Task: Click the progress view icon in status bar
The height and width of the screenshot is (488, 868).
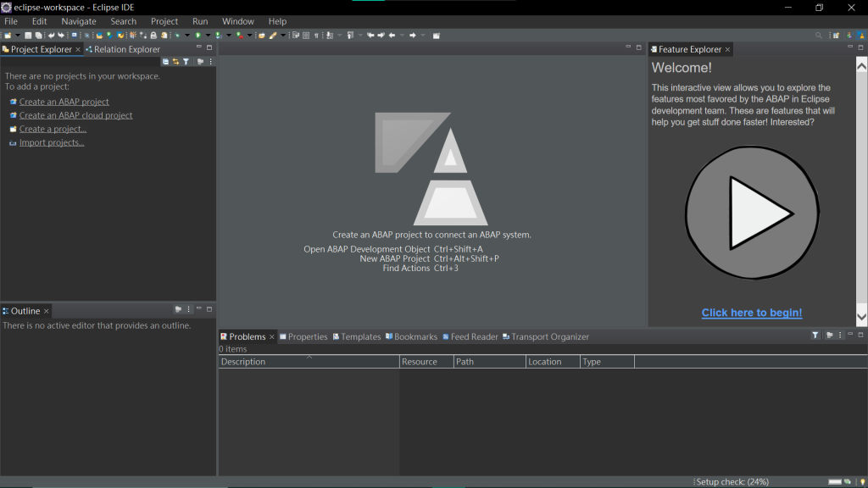Action: (848, 482)
